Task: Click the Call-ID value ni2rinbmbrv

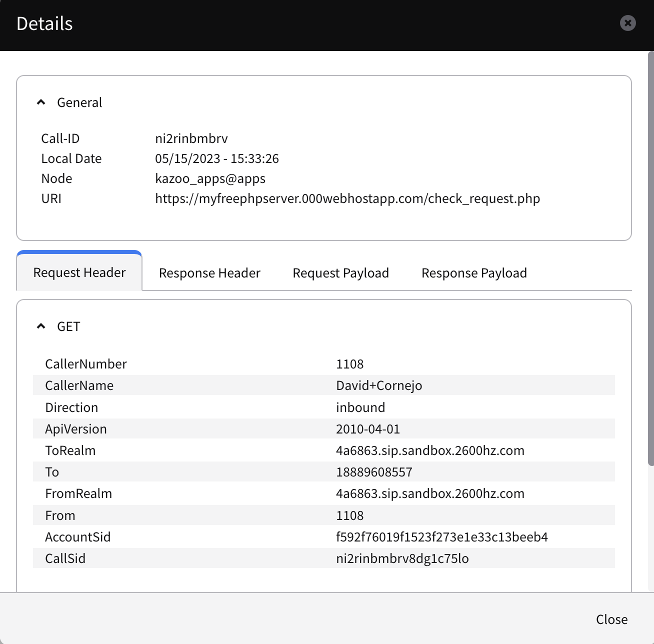Action: [191, 138]
